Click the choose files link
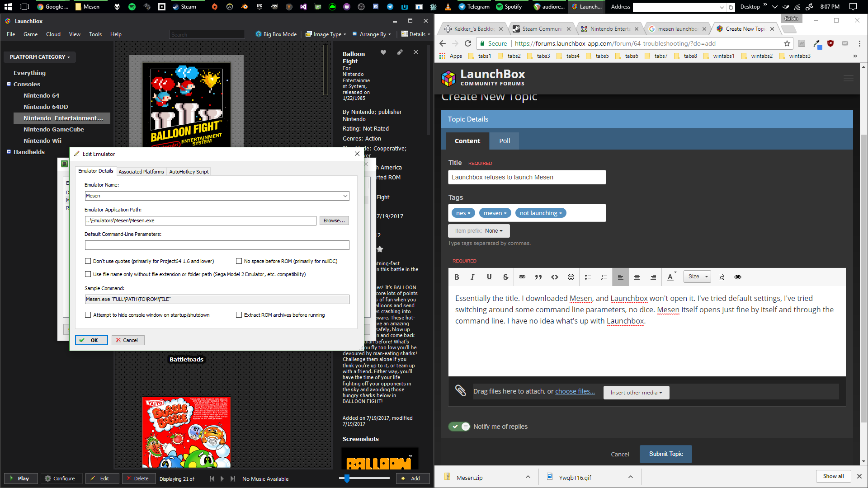868x488 pixels. click(575, 391)
